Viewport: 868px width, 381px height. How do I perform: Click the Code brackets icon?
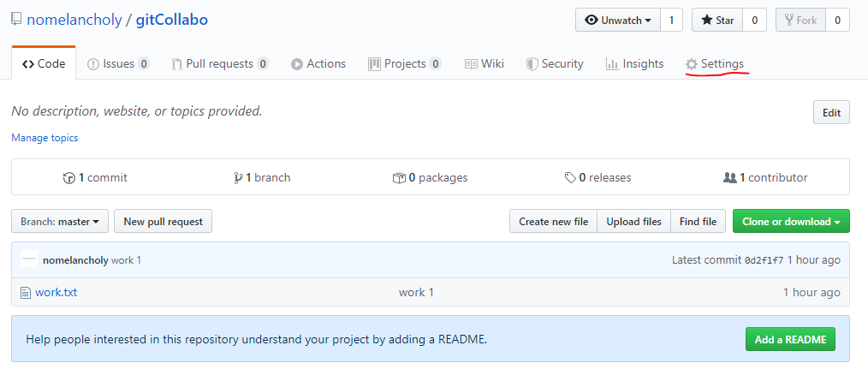28,64
